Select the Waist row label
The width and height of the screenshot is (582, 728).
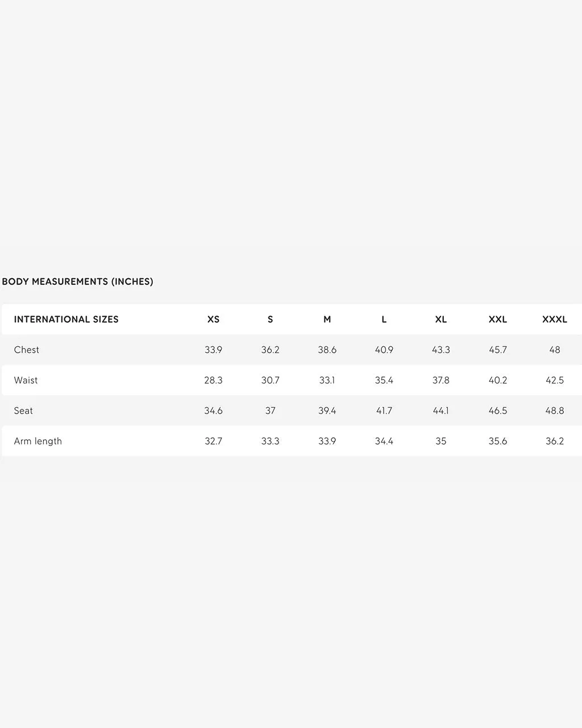click(26, 380)
